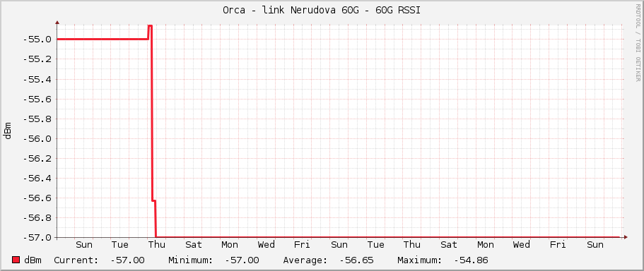Click the '-55.2' y-axis value

click(x=37, y=59)
